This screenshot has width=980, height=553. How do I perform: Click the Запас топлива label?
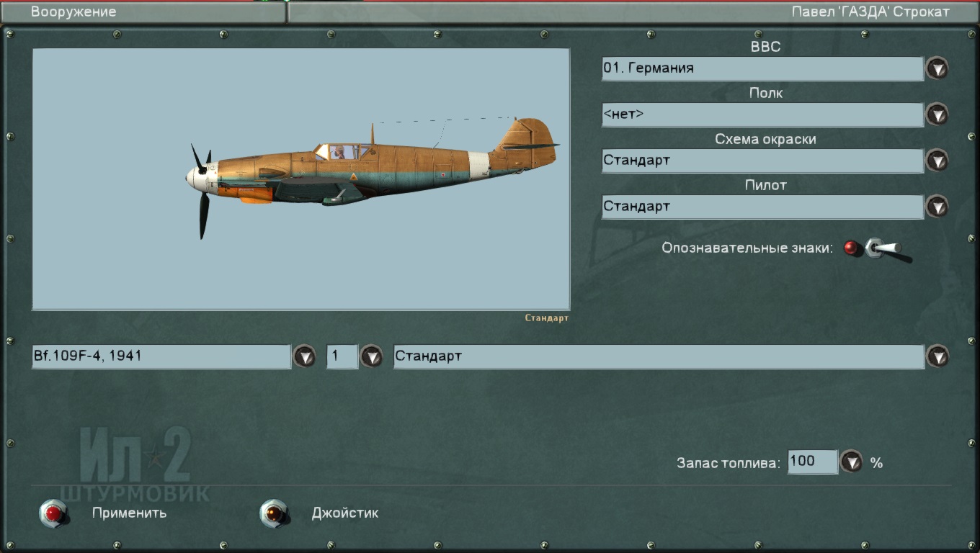click(729, 463)
